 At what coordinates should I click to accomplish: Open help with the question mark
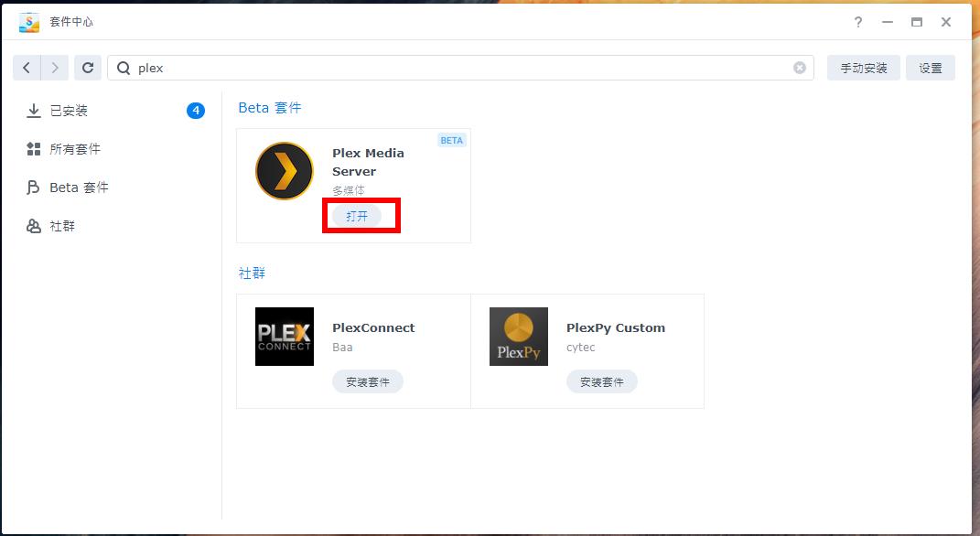pos(858,22)
